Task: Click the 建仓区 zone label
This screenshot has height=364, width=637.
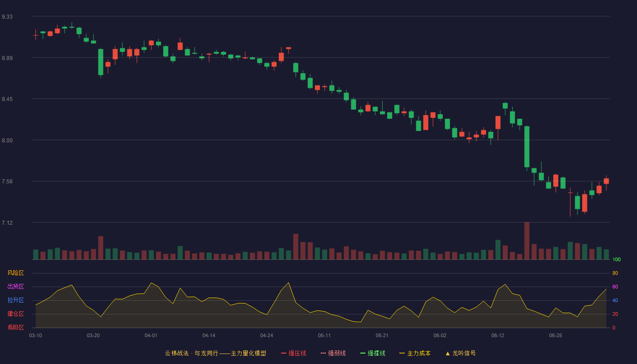Action: 16,314
